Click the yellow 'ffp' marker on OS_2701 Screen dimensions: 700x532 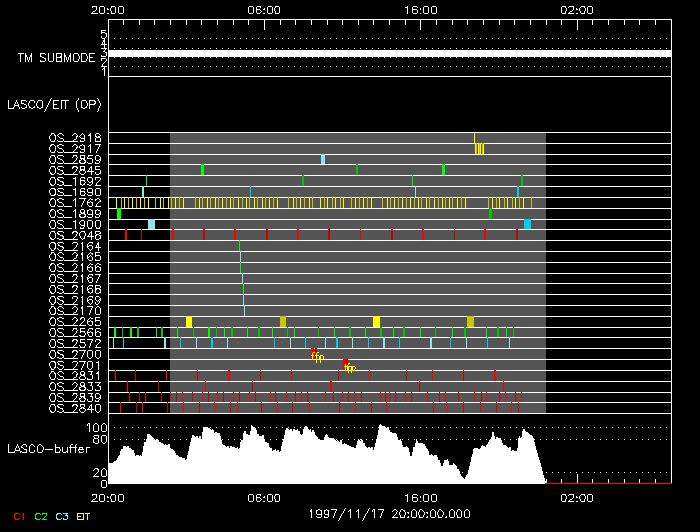[x=350, y=368]
